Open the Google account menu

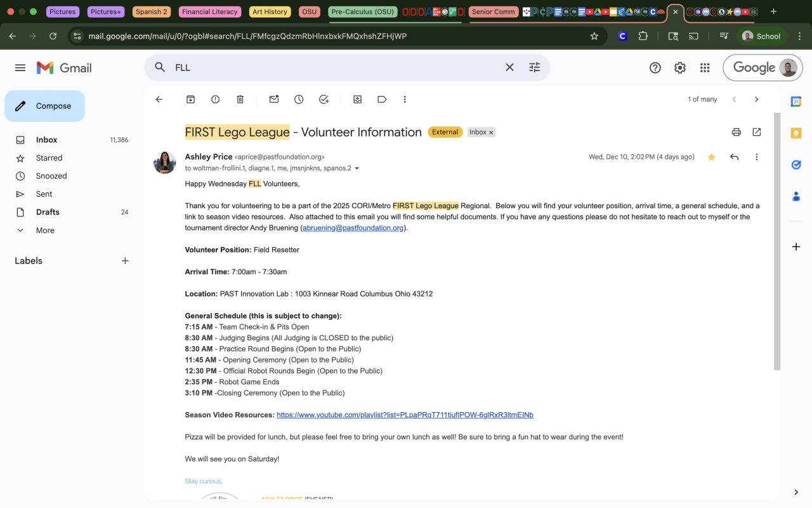point(788,68)
